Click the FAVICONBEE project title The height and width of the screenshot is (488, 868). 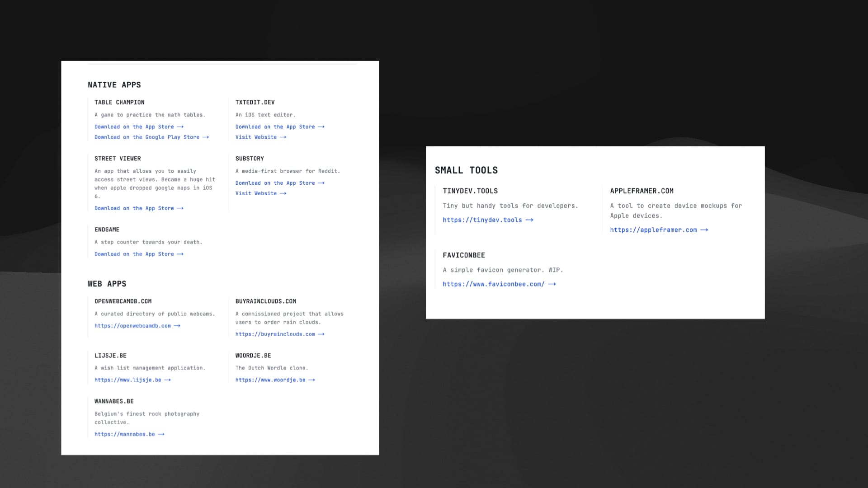(x=464, y=255)
